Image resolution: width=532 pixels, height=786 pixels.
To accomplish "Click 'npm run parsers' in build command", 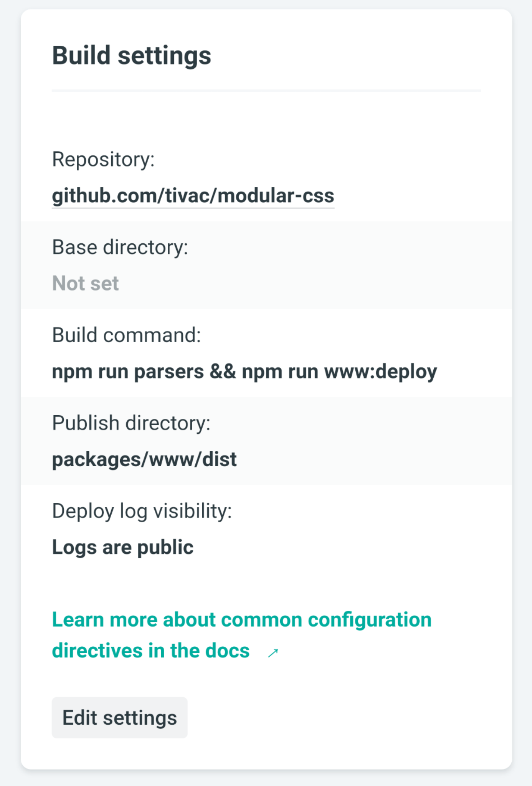I will 128,372.
